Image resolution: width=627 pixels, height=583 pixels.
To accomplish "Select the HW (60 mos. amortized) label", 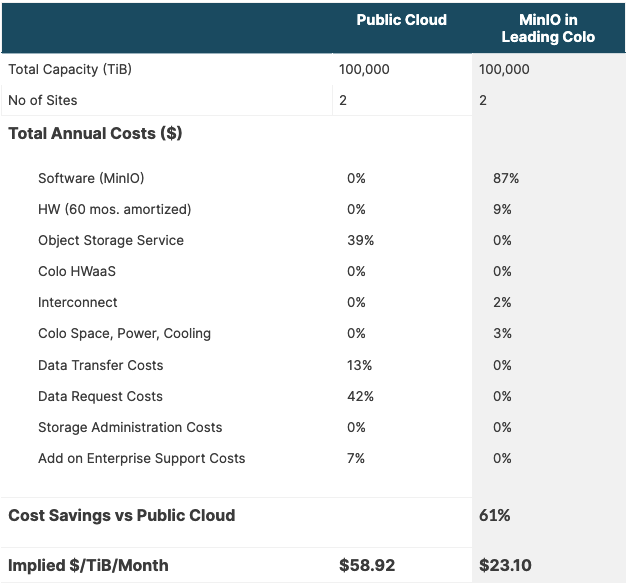I will tap(114, 209).
